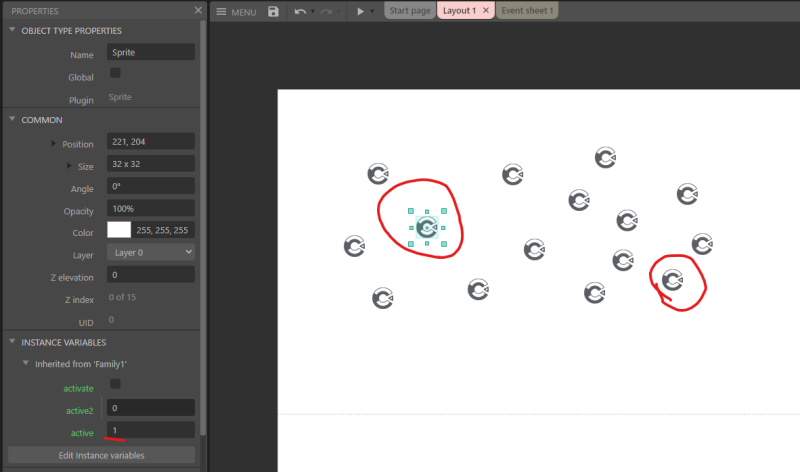Click the top-left resize handle of selected sprite
The image size is (800, 472).
[411, 211]
